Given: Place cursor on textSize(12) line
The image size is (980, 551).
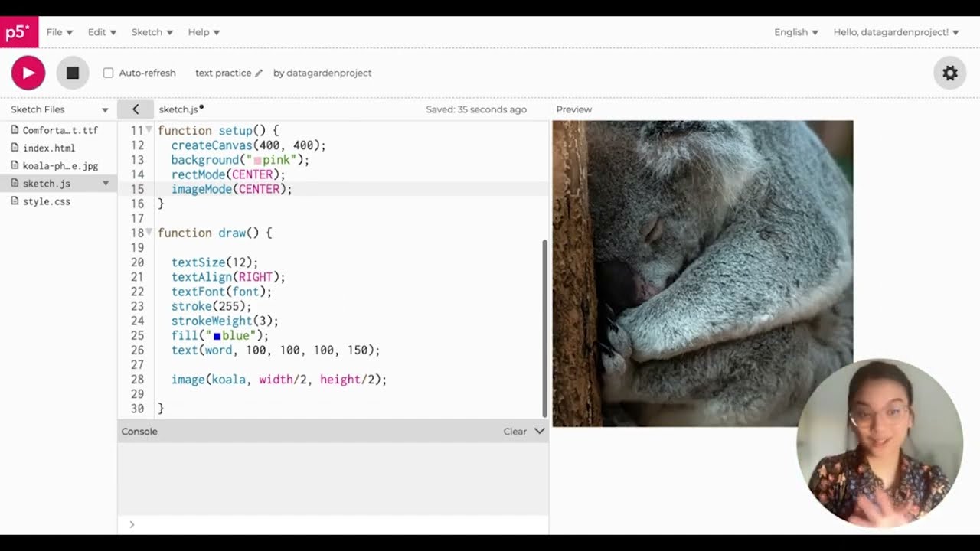Looking at the screenshot, I should (214, 262).
